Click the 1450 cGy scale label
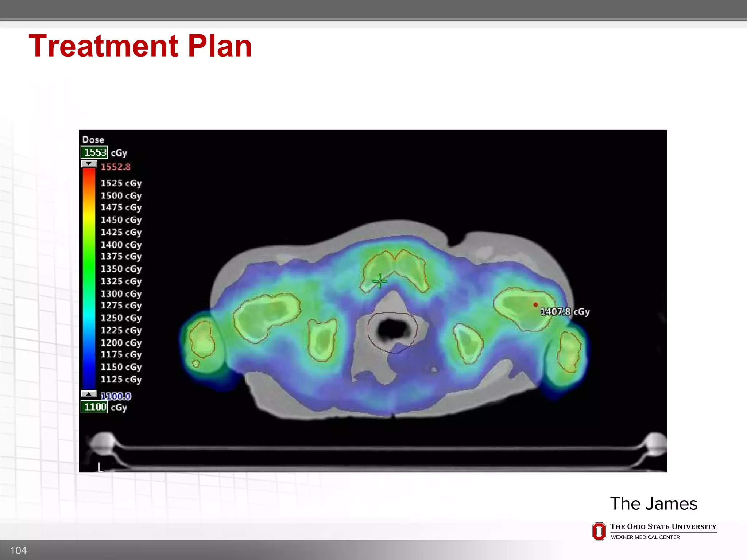The height and width of the screenshot is (560, 747). pos(121,220)
